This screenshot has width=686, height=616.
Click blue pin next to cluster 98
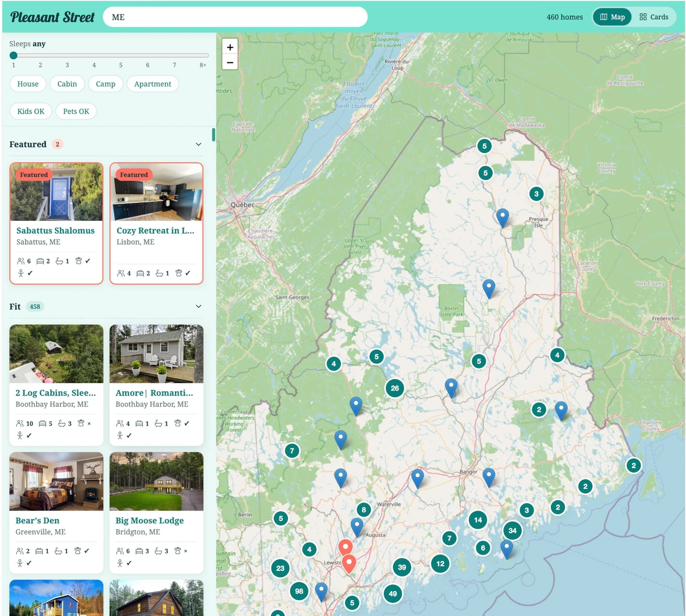[322, 591]
